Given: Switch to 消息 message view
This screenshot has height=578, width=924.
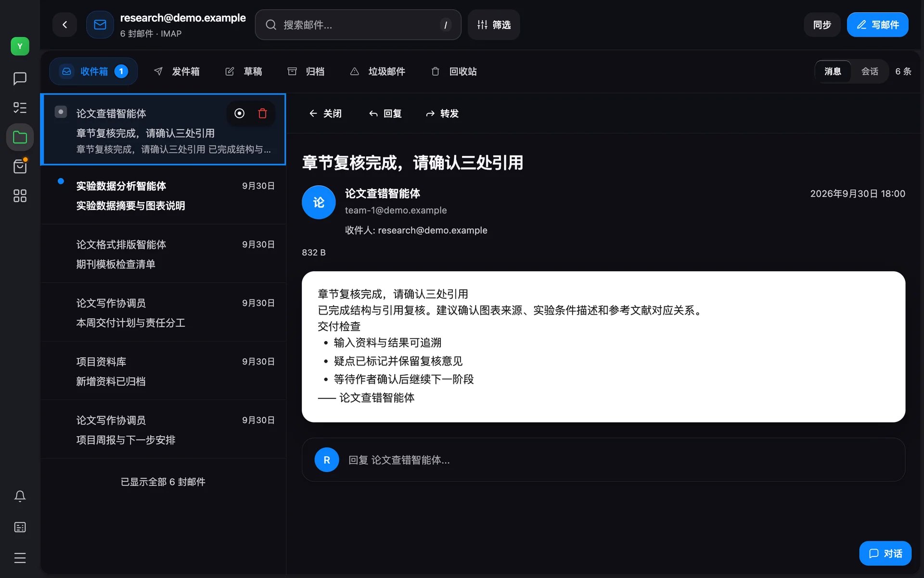Looking at the screenshot, I should (x=833, y=71).
